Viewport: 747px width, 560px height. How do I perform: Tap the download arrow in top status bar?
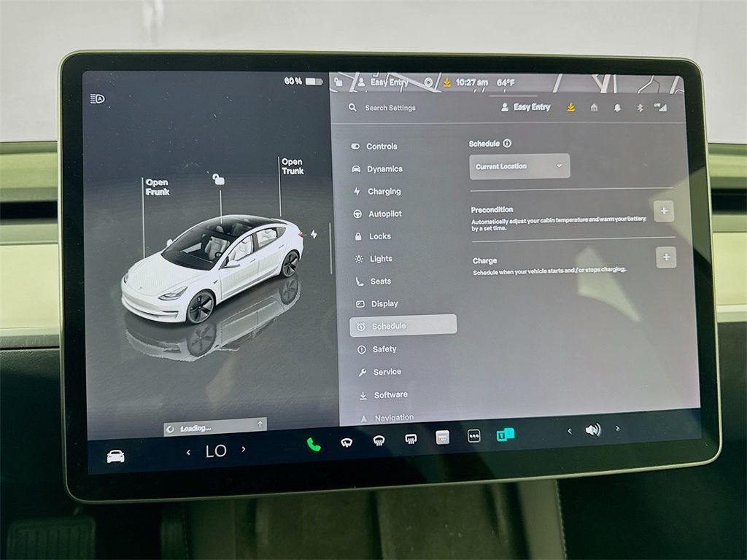[x=447, y=82]
